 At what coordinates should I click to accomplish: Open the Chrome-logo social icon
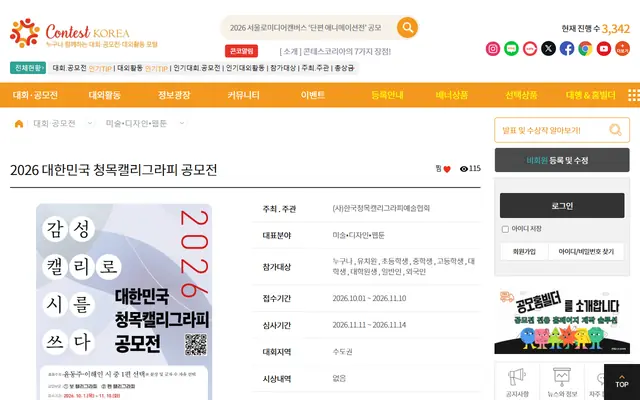tap(585, 49)
